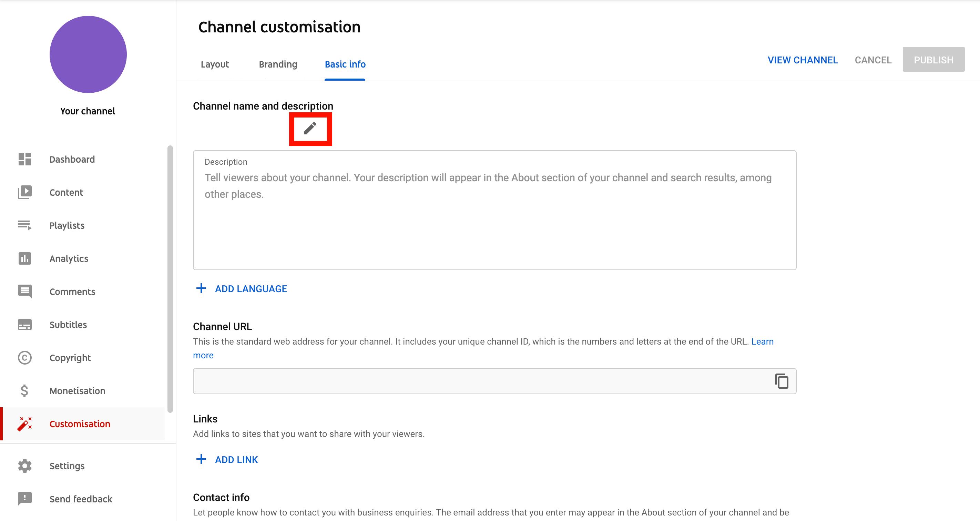Click the Description input field
The height and width of the screenshot is (521, 980).
click(x=494, y=210)
